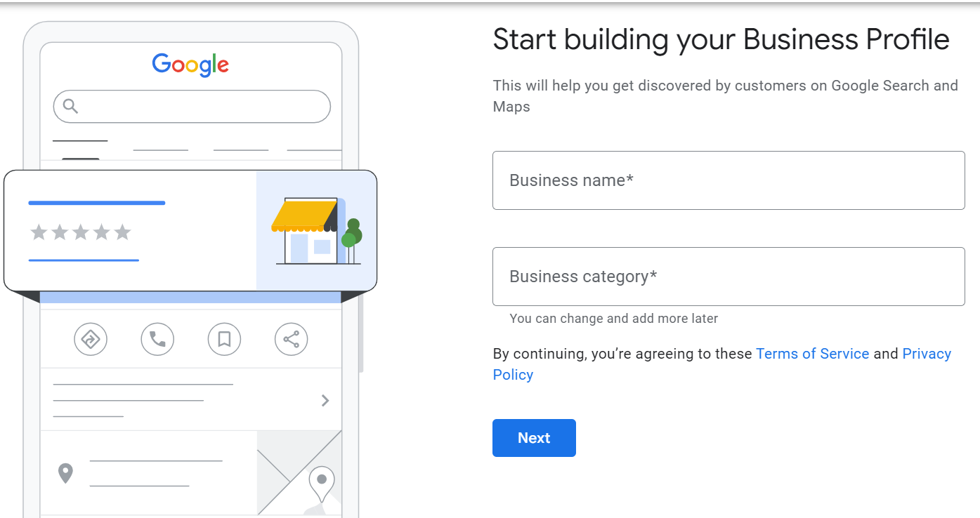
Task: Click the right chevron arrow in mockup
Action: pyautogui.click(x=325, y=400)
